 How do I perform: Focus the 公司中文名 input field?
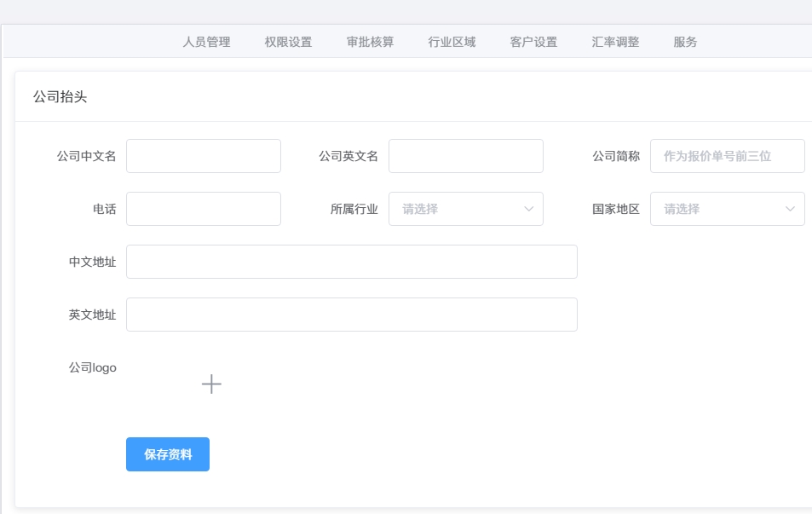[x=204, y=156]
